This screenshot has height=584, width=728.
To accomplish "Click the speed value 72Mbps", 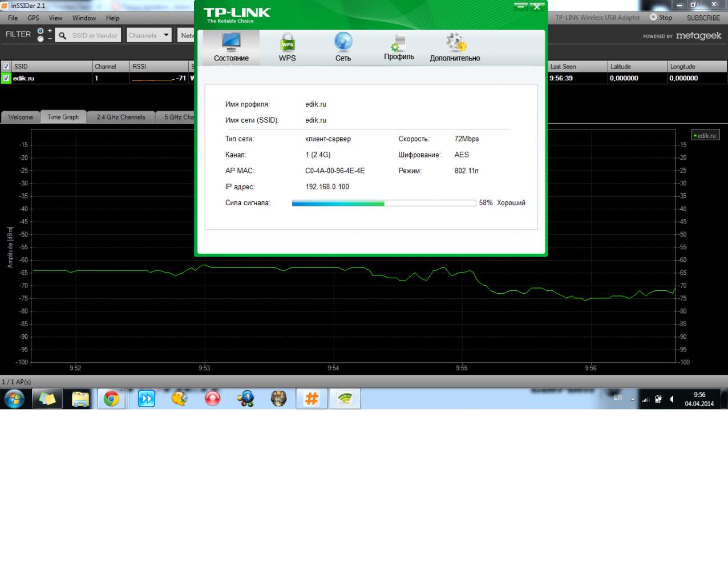I will [467, 139].
